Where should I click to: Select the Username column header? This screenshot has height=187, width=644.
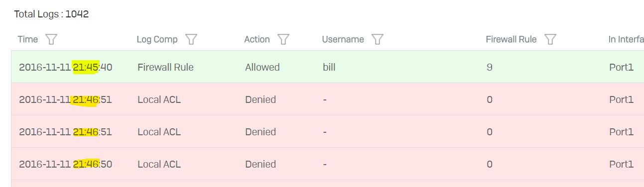coord(343,39)
